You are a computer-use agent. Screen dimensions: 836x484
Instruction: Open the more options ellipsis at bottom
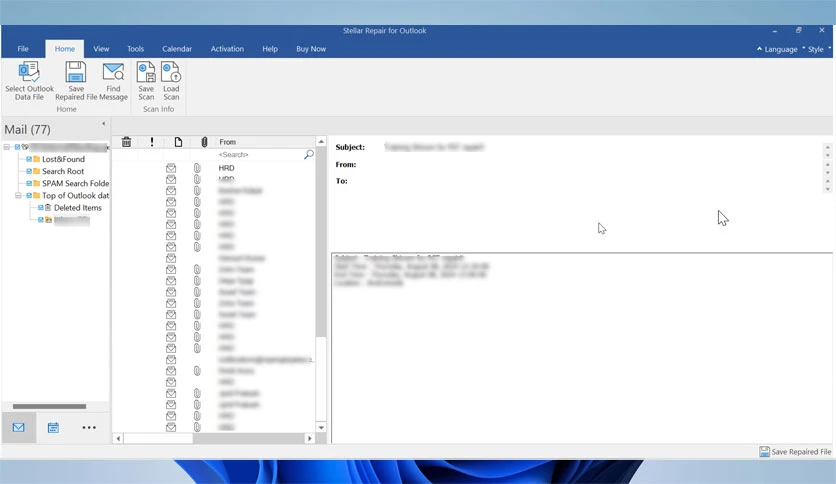(x=89, y=427)
